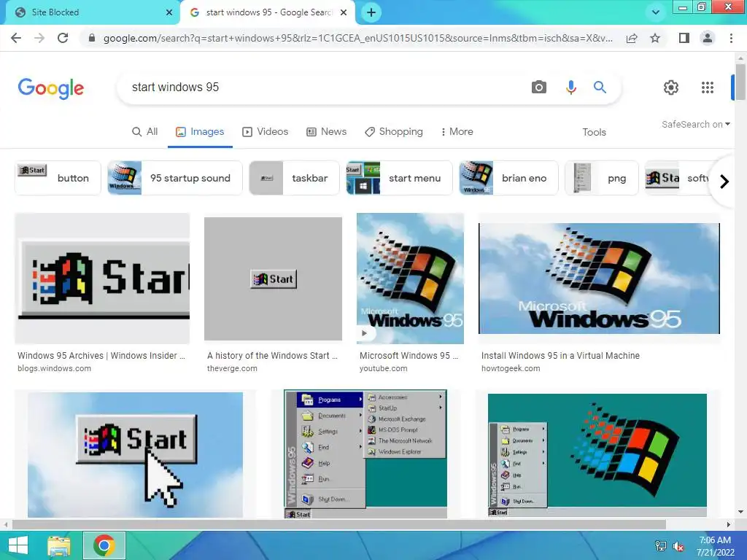The width and height of the screenshot is (747, 560).
Task: Open the Windows Start button on taskbar
Action: 18,545
